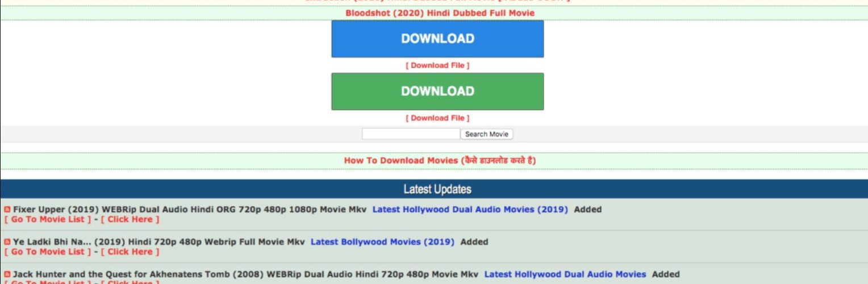Select the Jack Hunter Akhenatens Tomb title text
Viewport: 868px width, 284px height.
pos(245,274)
